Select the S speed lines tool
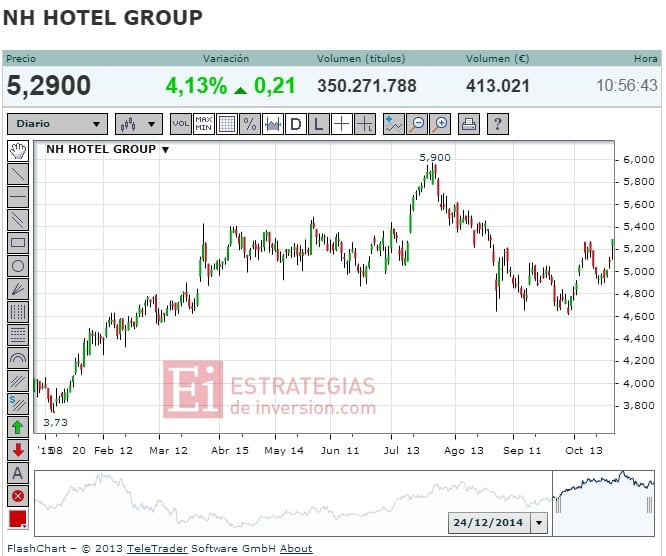Image resolution: width=666 pixels, height=556 pixels. click(x=18, y=404)
